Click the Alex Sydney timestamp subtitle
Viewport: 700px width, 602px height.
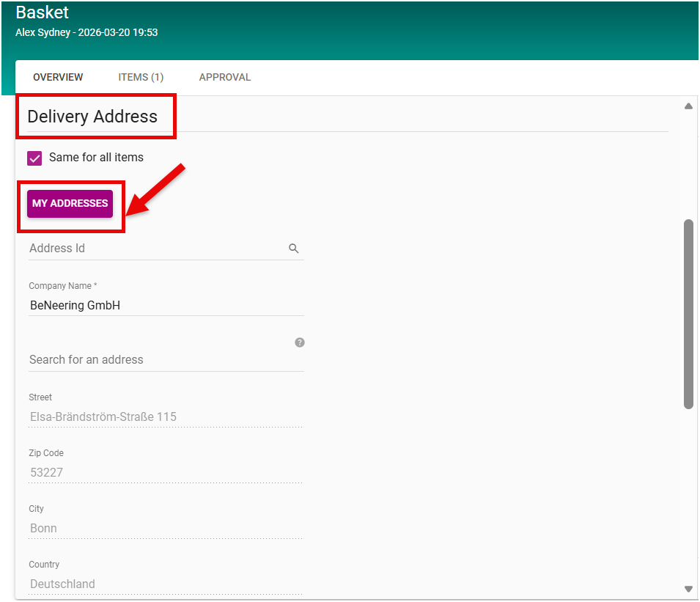86,32
